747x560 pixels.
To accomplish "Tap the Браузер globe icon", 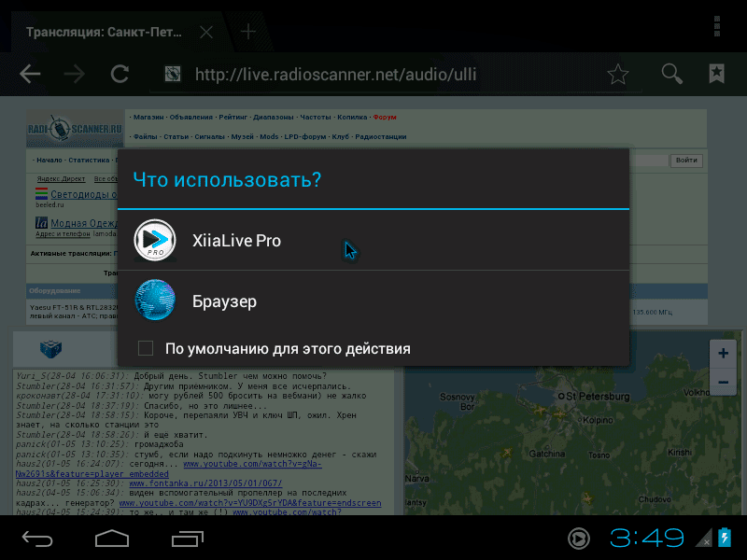I will click(154, 301).
